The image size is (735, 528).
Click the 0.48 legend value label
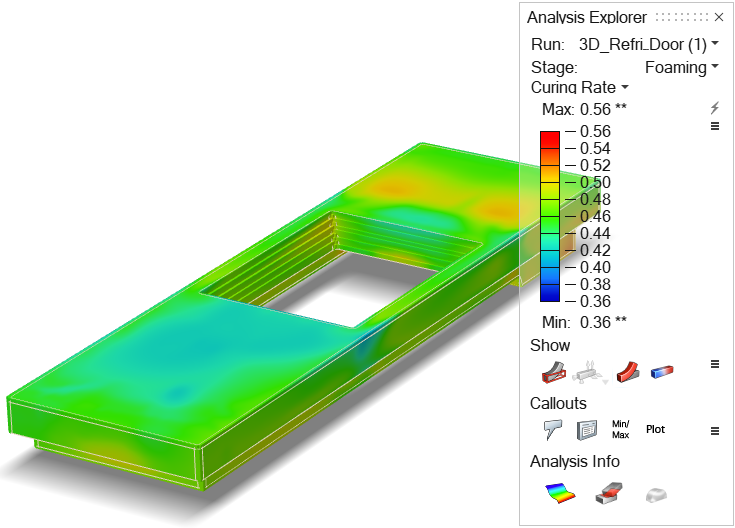pyautogui.click(x=595, y=199)
